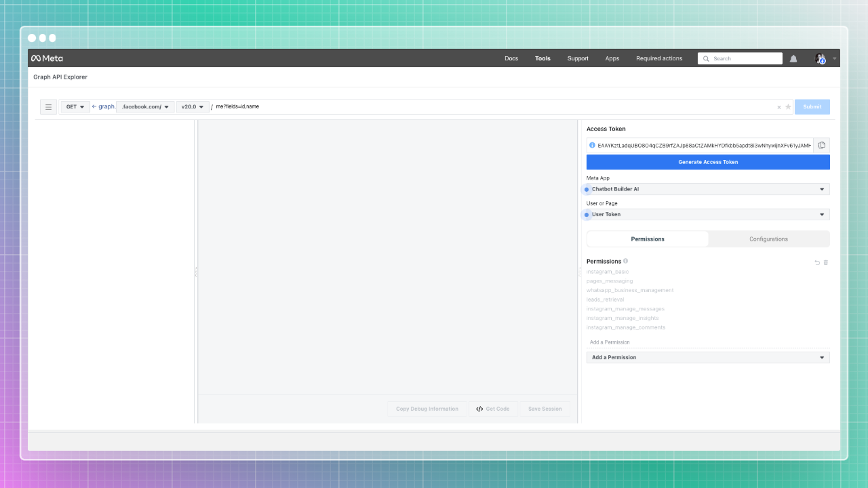Switch to the Configurations tab
The width and height of the screenshot is (868, 488).
[x=769, y=239]
